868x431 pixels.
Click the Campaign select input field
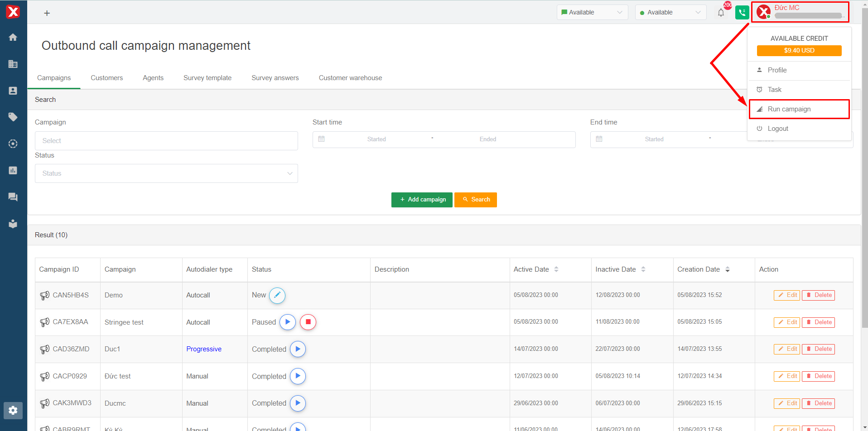pyautogui.click(x=166, y=141)
